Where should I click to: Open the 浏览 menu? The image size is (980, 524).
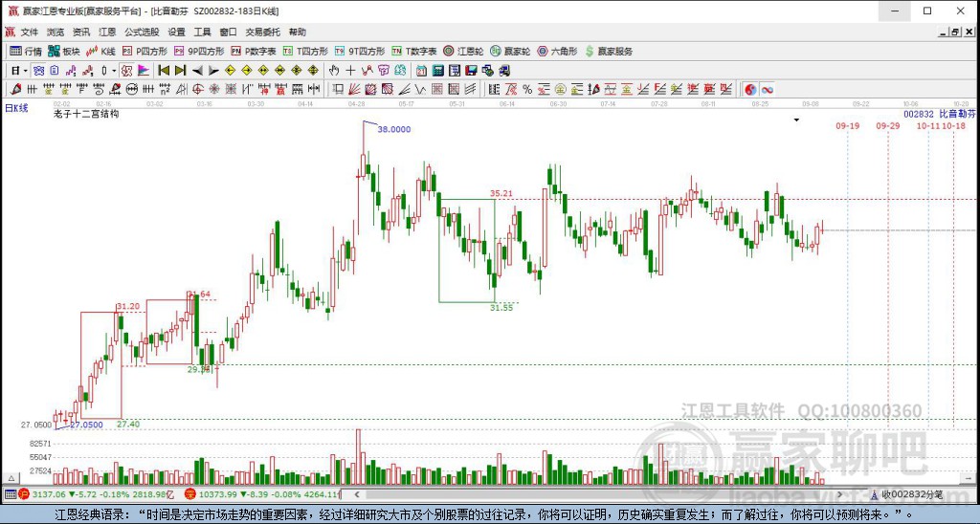[x=56, y=32]
